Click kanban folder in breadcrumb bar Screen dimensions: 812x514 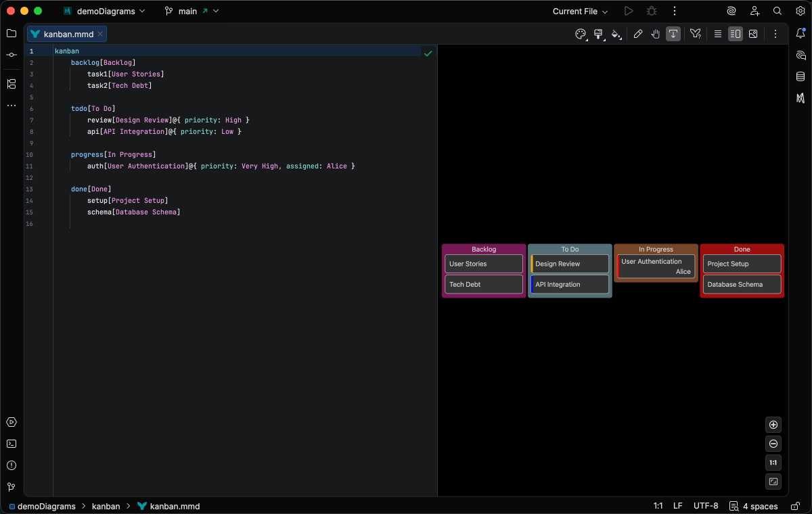click(106, 506)
